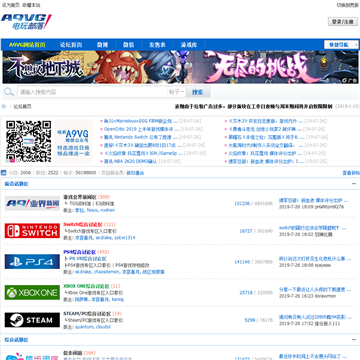Viewport: 360px width, 360px height.
Task: Click the home icon in the breadcrumb
Action: 4,106
